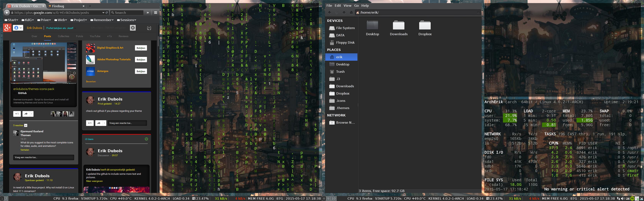The image size is (644, 201).
Task: Click the Bewerken link under communities
Action: point(91,81)
